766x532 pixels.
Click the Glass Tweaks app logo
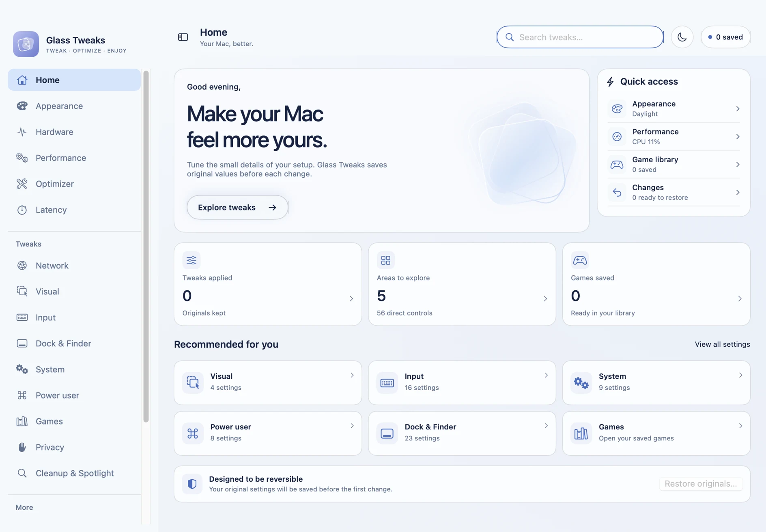click(x=26, y=44)
